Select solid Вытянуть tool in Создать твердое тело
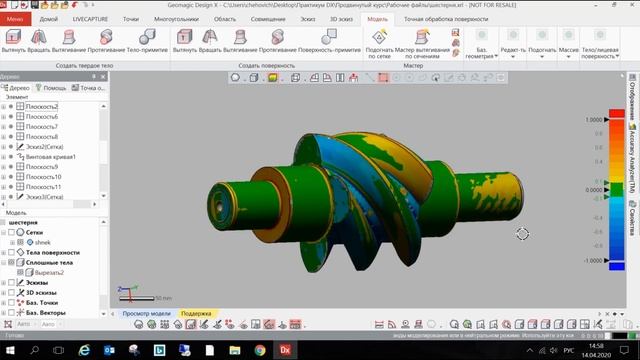Screen dimensions: 640x360 (13, 41)
